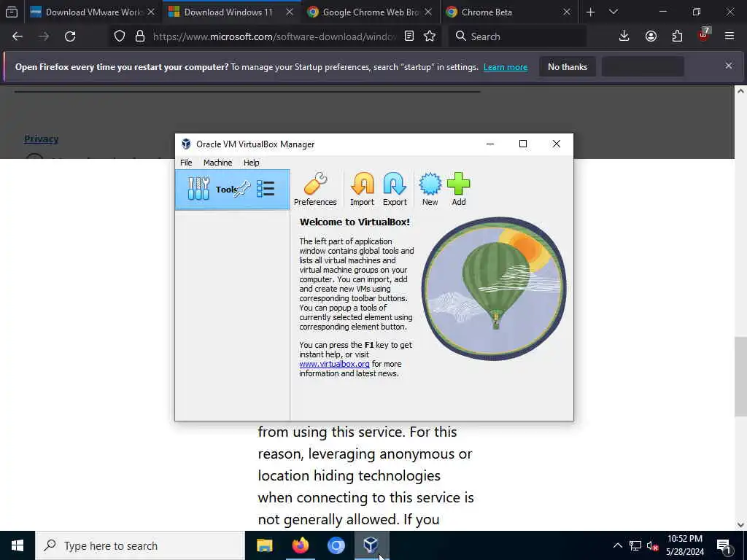
Task: Open the Firefox account icon
Action: pyautogui.click(x=651, y=36)
